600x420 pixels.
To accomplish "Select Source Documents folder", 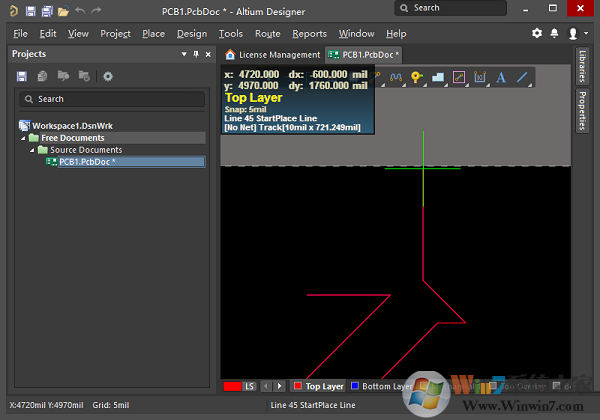I will click(86, 150).
